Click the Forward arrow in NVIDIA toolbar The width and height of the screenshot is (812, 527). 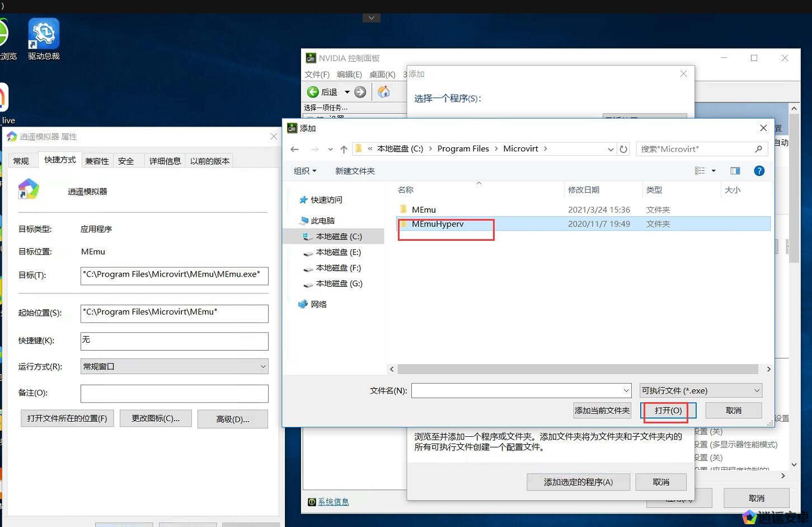click(x=360, y=92)
